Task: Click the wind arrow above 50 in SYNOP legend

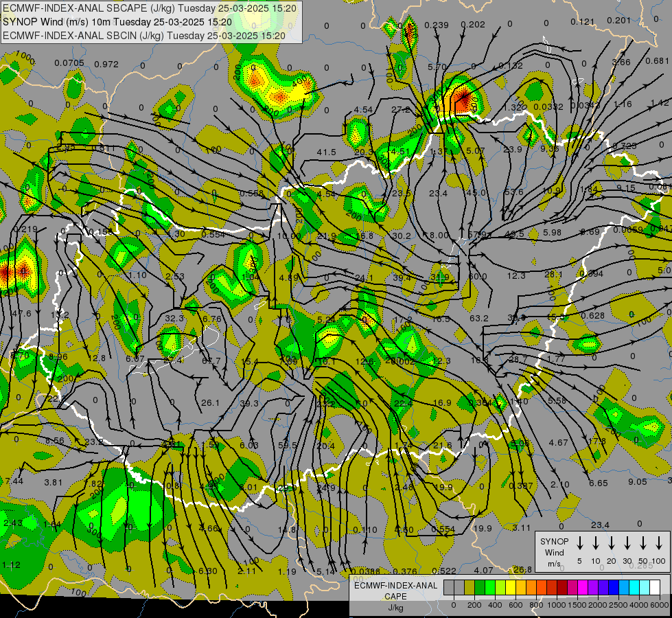Action: 643,543
